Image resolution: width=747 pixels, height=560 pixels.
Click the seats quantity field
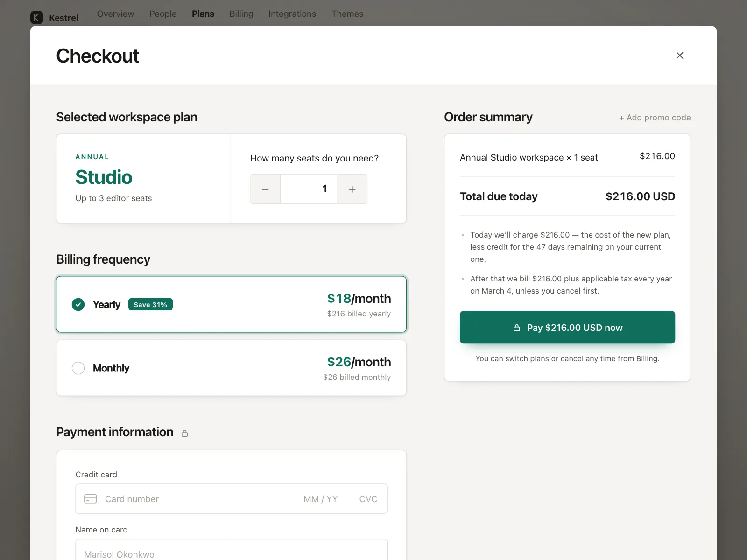[x=309, y=189]
